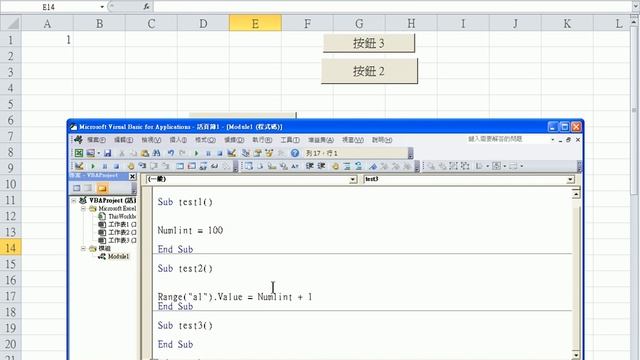The image size is (640, 360).
Task: Click the help question input box in VBA
Action: coord(507,139)
